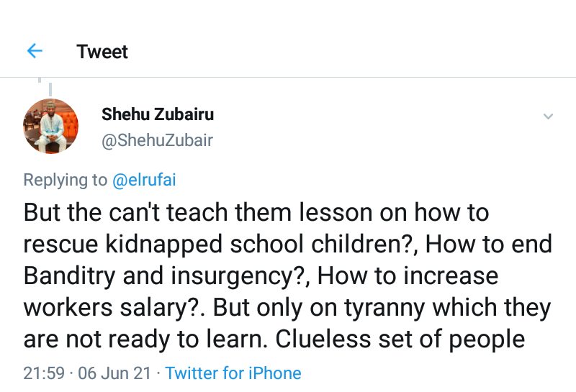Image resolution: width=576 pixels, height=392 pixels.
Task: Click the 06 Jun 21 date
Action: [113, 373]
